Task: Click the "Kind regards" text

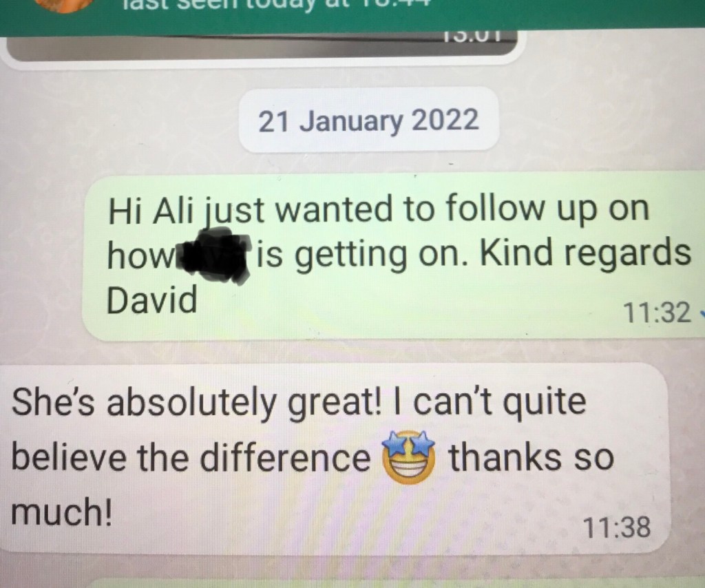Action: [x=585, y=253]
